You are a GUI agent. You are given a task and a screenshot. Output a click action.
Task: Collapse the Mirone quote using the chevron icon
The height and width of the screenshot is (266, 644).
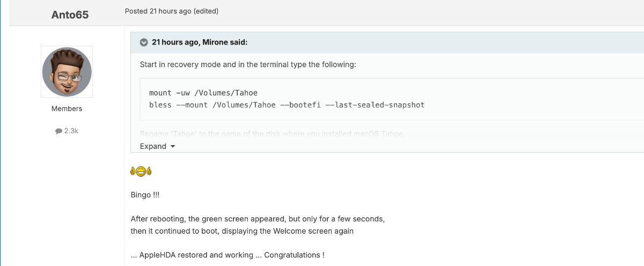click(x=144, y=42)
